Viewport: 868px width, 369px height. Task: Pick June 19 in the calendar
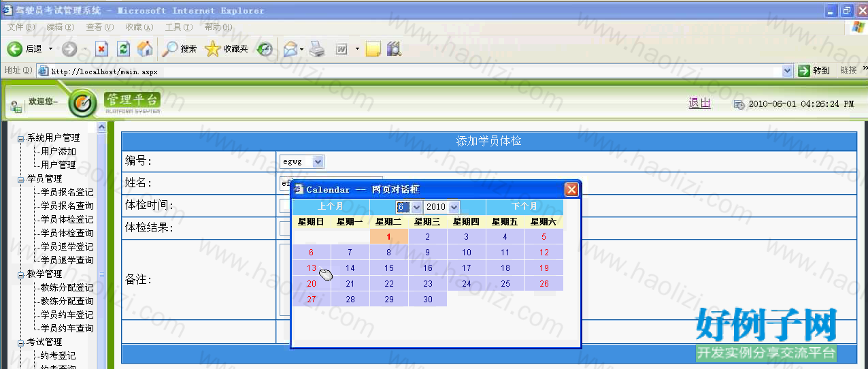(x=544, y=268)
